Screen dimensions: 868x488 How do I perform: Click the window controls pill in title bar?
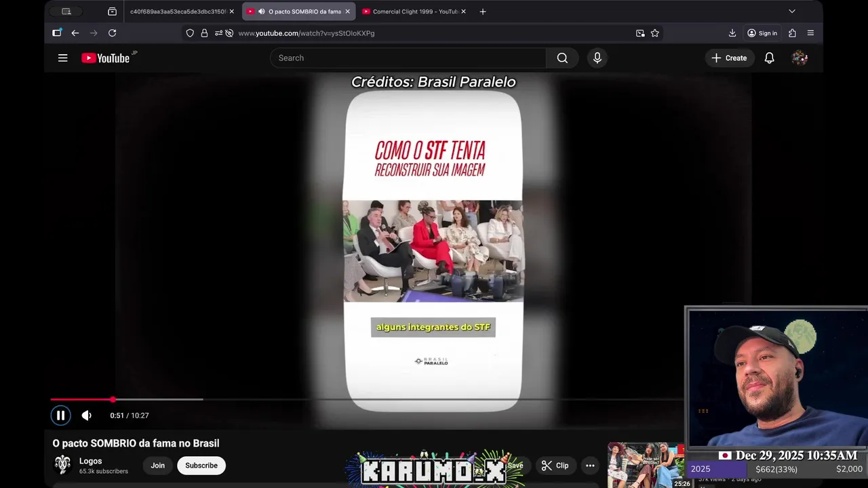pyautogui.click(x=66, y=12)
